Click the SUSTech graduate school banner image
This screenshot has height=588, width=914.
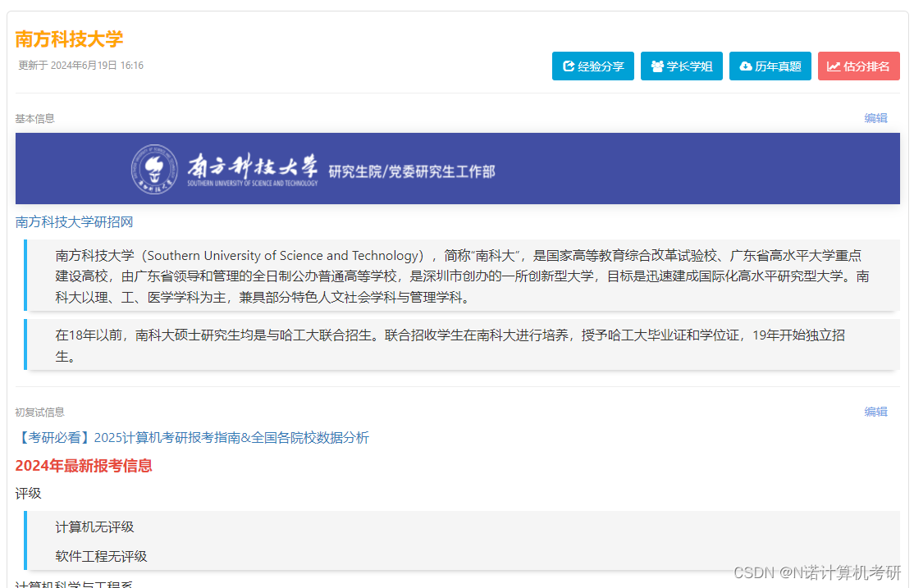tap(458, 168)
